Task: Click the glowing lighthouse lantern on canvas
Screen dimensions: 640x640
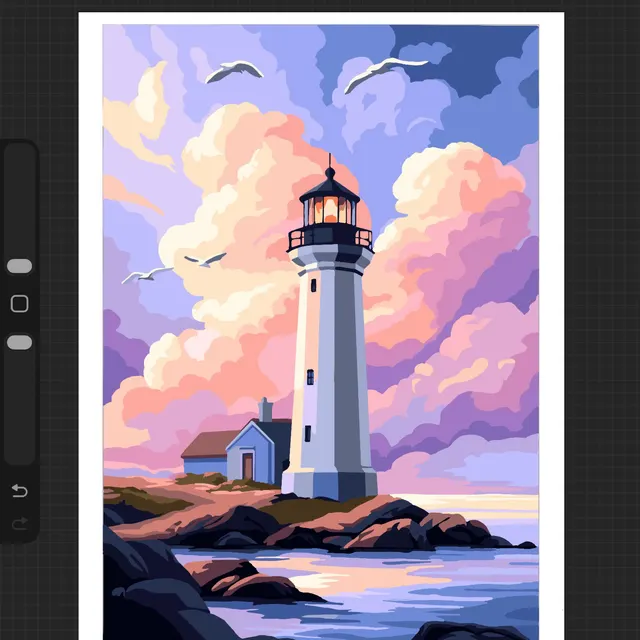Action: (329, 210)
